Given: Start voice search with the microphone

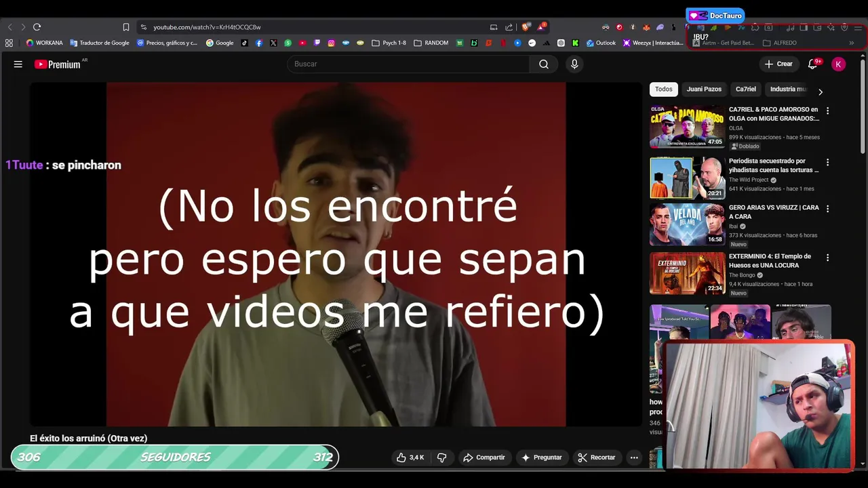Looking at the screenshot, I should 574,64.
